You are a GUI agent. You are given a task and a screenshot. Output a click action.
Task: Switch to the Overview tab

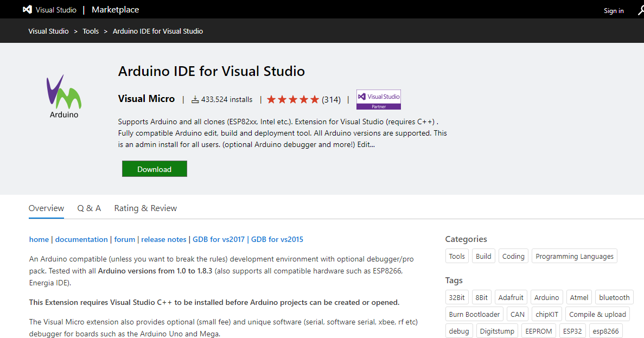coord(46,208)
